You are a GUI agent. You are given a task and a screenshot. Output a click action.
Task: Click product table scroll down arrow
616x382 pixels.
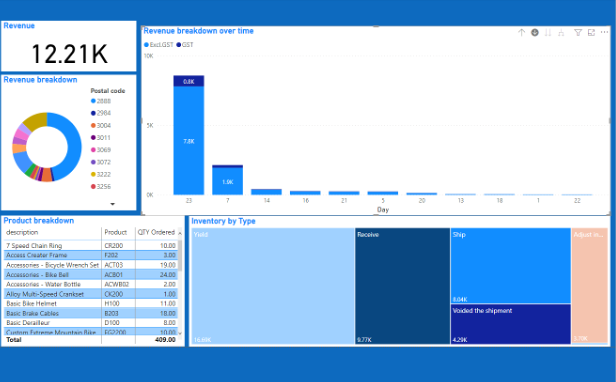point(180,332)
